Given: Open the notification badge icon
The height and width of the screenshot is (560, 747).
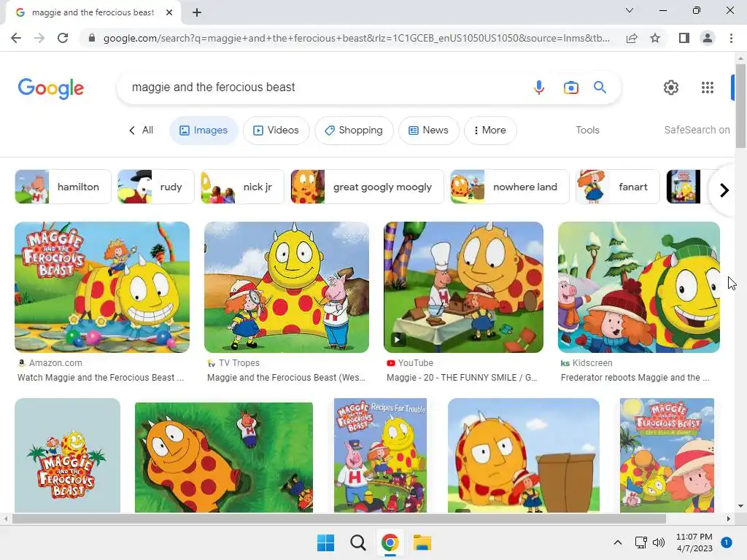Looking at the screenshot, I should tap(727, 542).
